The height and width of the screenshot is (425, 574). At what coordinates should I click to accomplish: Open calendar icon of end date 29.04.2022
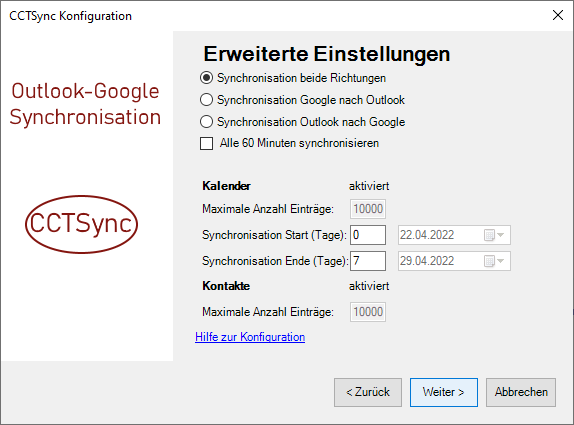coord(489,261)
